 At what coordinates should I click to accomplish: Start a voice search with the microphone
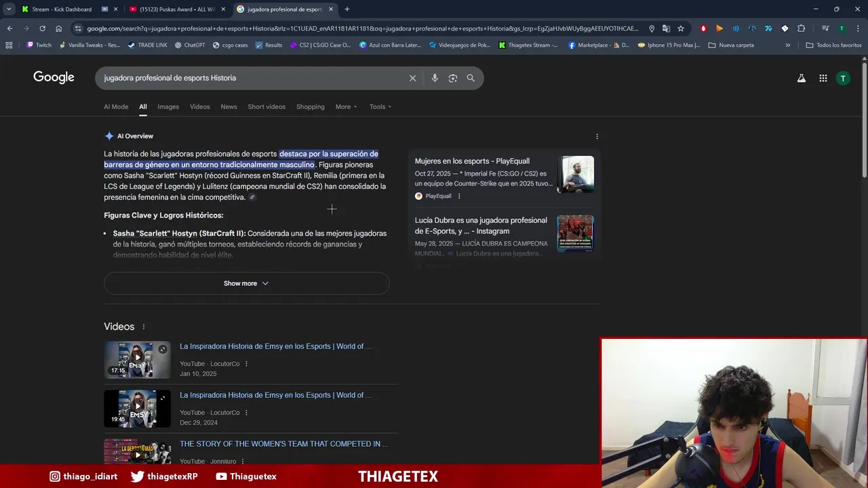click(435, 78)
